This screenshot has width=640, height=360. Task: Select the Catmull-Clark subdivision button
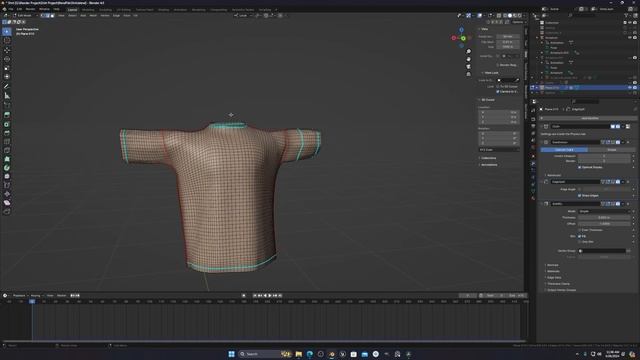click(564, 150)
